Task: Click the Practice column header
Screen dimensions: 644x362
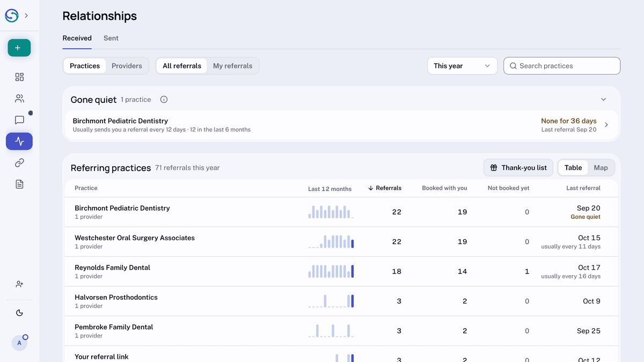Action: point(86,188)
